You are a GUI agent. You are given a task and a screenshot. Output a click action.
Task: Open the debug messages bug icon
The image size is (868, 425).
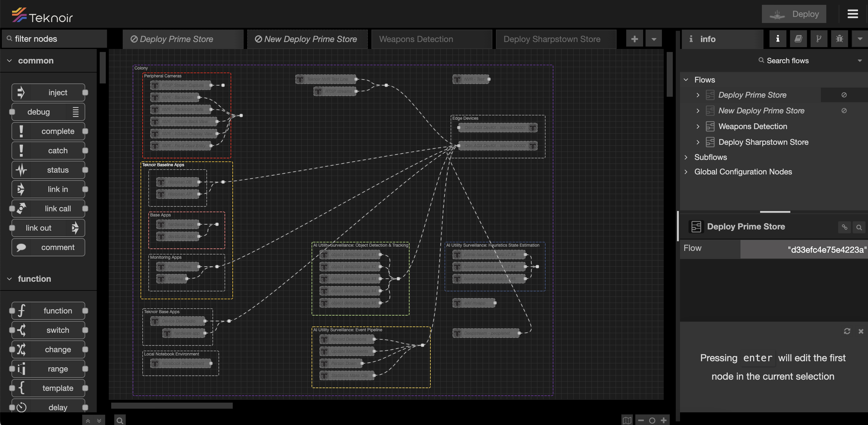[839, 39]
